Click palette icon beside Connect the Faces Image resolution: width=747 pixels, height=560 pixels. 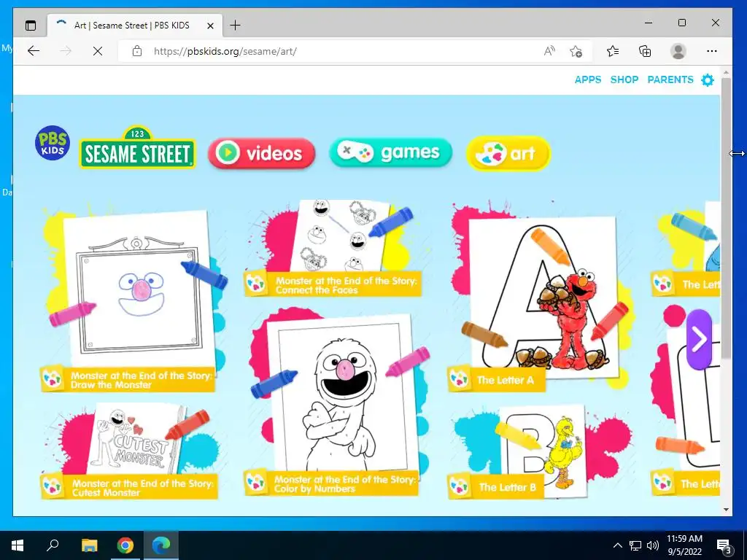pyautogui.click(x=256, y=284)
